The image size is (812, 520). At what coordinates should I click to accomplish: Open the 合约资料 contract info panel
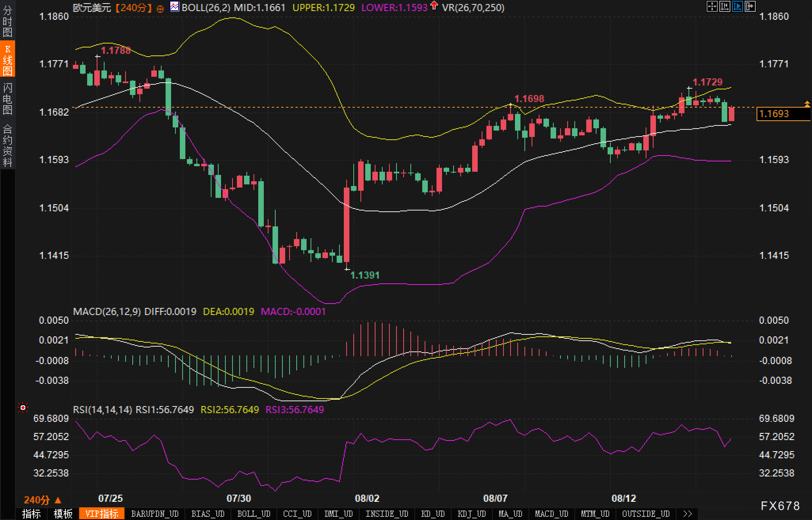(8, 145)
